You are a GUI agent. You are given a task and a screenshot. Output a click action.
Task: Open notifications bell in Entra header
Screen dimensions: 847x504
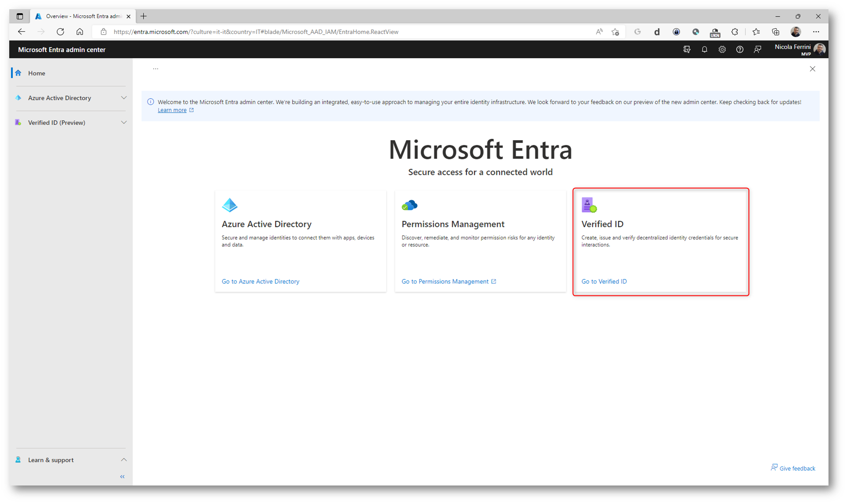(704, 50)
